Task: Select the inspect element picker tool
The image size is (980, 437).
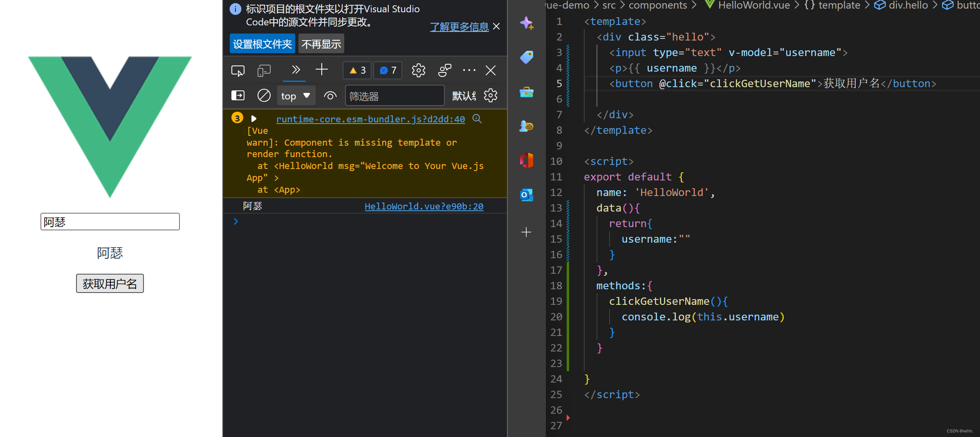Action: [238, 71]
